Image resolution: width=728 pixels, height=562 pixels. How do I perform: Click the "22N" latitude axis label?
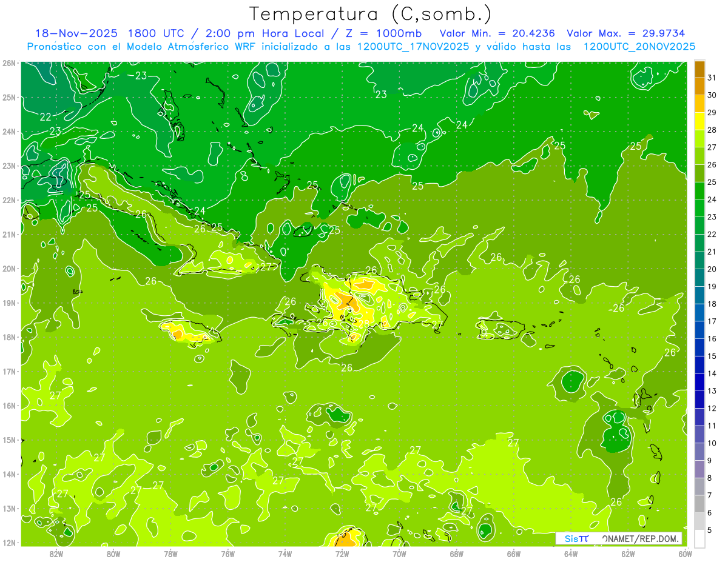[8, 200]
